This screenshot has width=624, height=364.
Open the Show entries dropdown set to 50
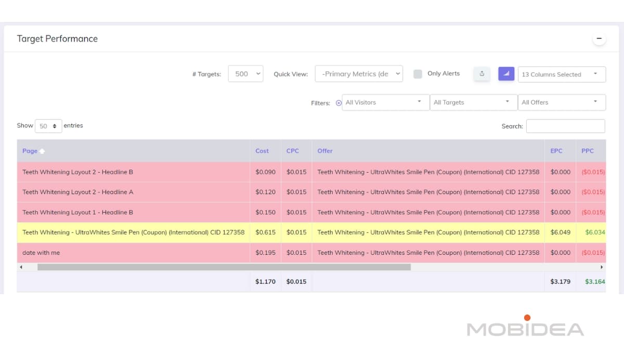click(x=48, y=126)
